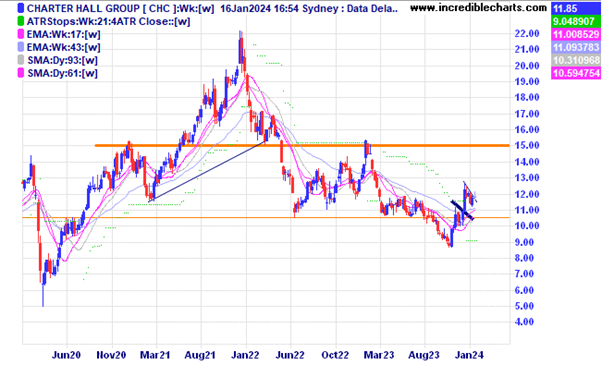Open the www.incrediblecharts.com link

click(478, 7)
